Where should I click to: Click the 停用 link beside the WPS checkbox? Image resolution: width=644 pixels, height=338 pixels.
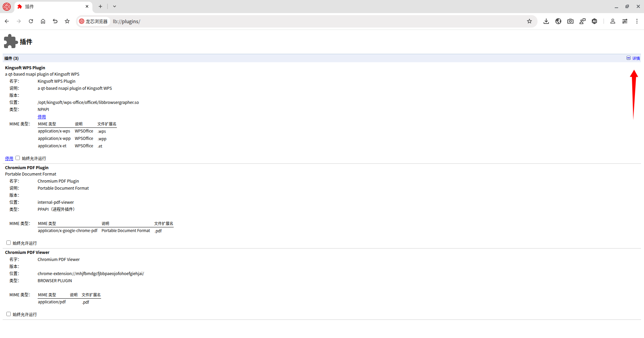[9, 158]
